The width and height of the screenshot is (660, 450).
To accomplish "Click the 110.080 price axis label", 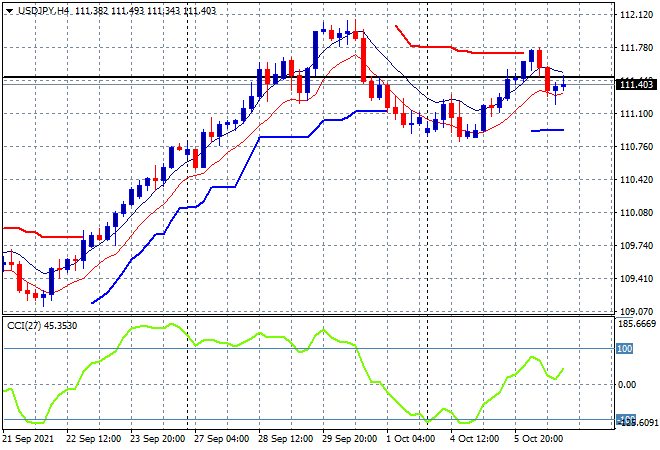I will pos(636,213).
